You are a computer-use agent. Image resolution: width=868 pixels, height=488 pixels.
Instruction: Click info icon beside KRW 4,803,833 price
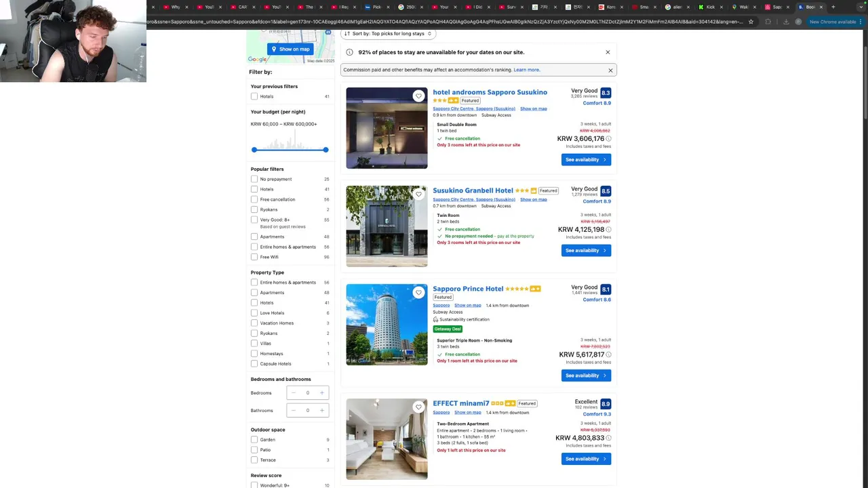[x=608, y=439]
